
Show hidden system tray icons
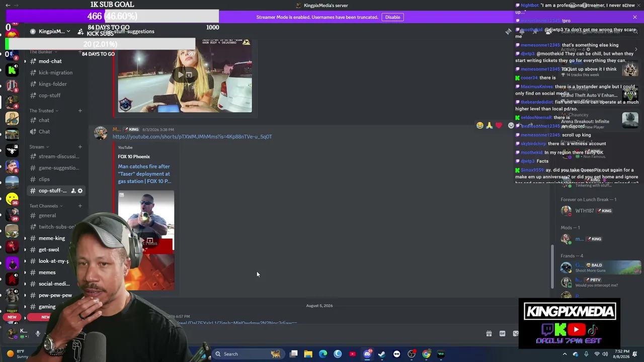(x=565, y=354)
